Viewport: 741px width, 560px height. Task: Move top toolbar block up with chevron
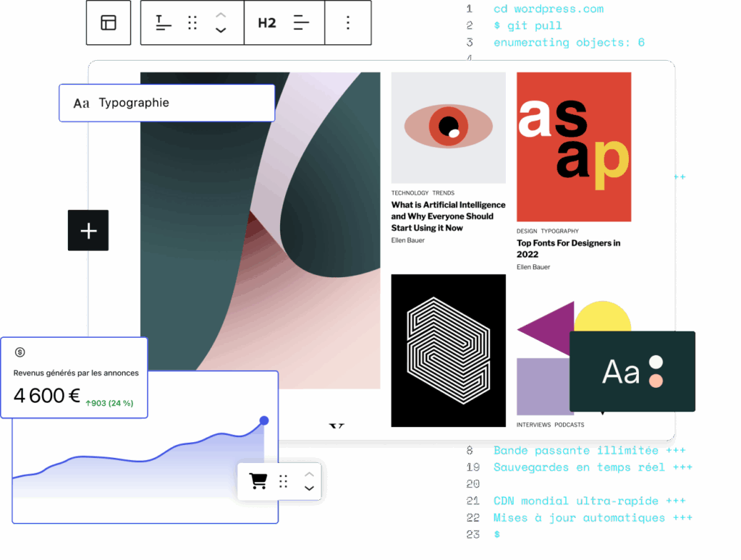pos(221,15)
